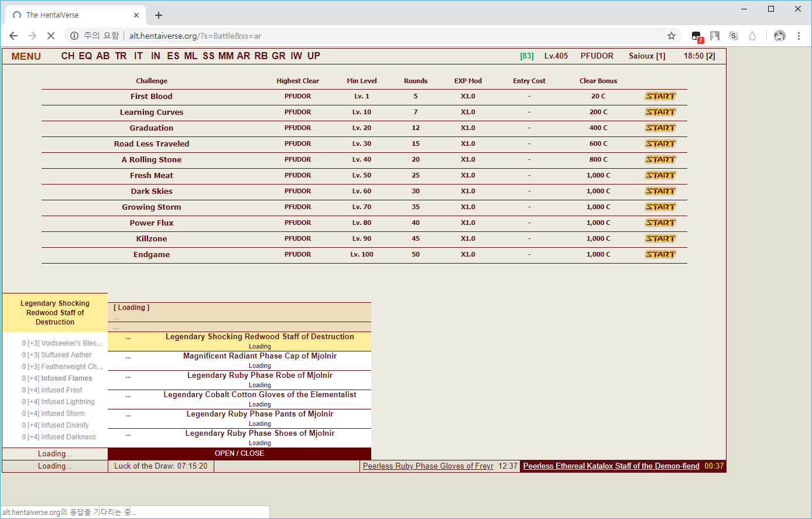Click the S extension icon
This screenshot has height=519, width=812.
click(734, 36)
